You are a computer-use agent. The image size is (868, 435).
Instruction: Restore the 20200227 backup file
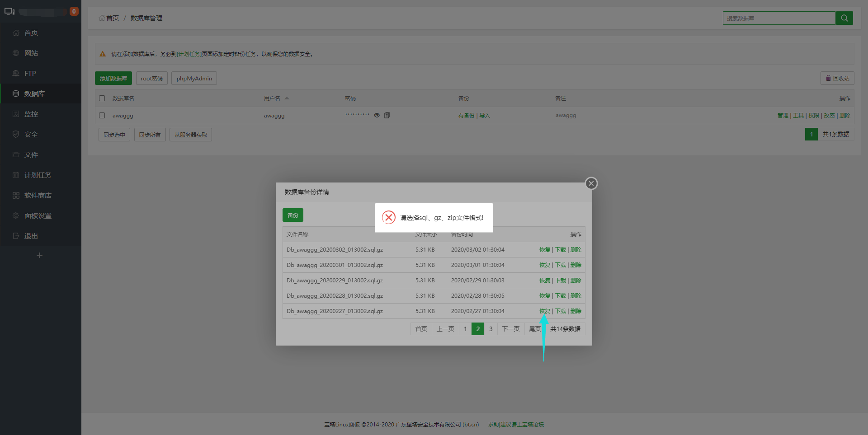(x=544, y=311)
